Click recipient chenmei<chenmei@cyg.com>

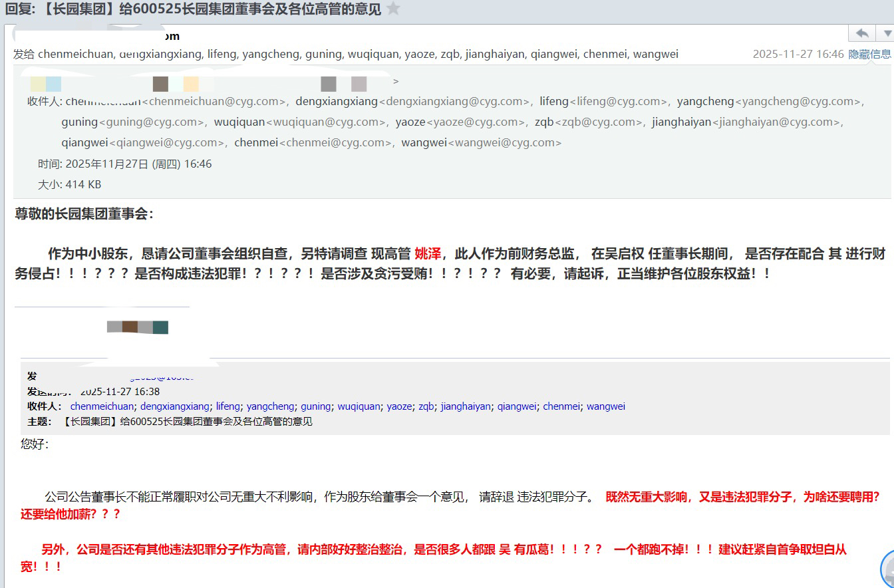click(x=313, y=143)
